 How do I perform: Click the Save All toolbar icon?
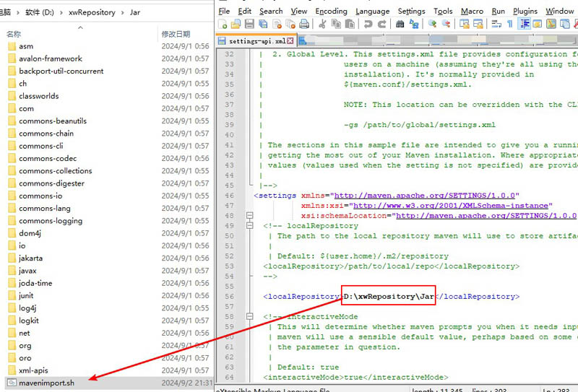point(263,25)
